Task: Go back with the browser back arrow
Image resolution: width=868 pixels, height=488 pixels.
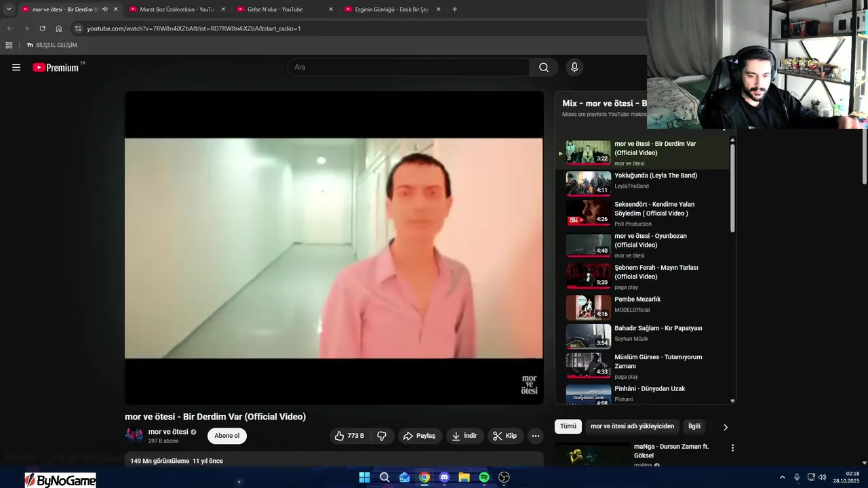Action: point(9,28)
